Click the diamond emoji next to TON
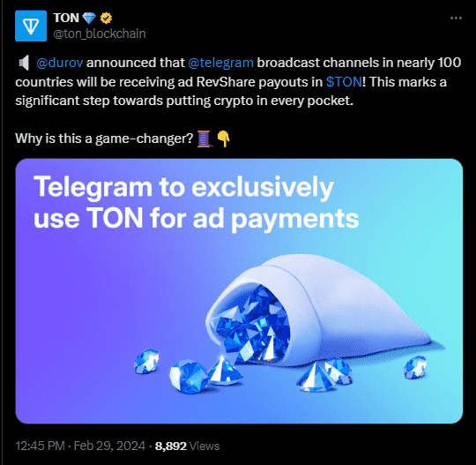This screenshot has height=465, width=476. click(x=89, y=19)
